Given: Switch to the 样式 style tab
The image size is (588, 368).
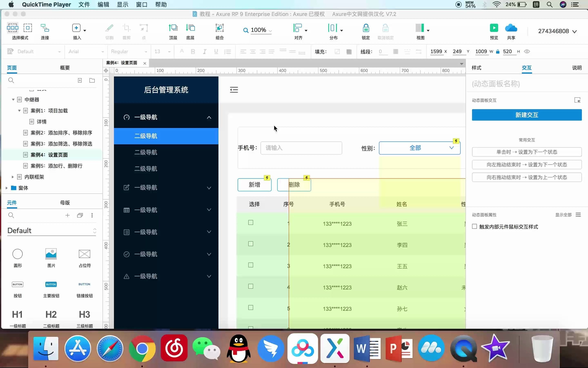Looking at the screenshot, I should tap(476, 68).
